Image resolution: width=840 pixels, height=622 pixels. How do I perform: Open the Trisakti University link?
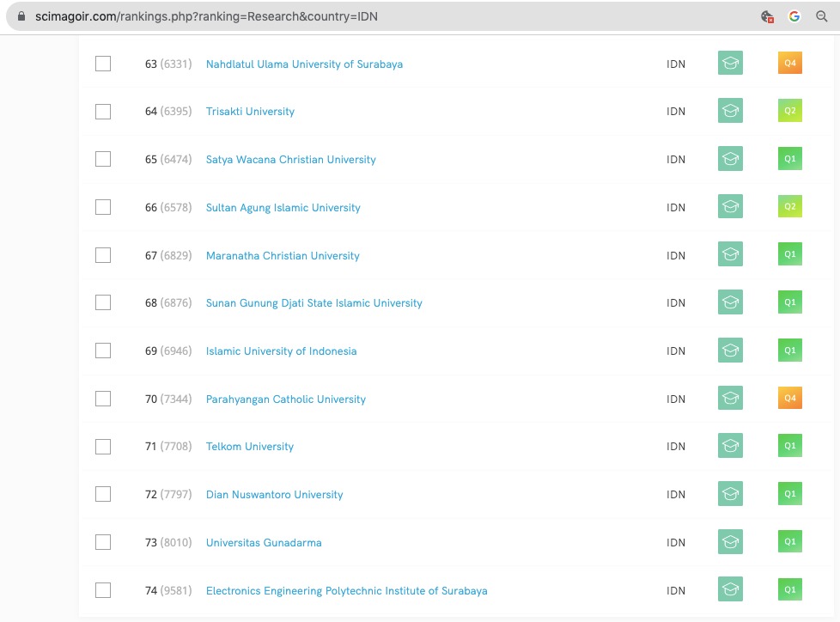tap(250, 112)
